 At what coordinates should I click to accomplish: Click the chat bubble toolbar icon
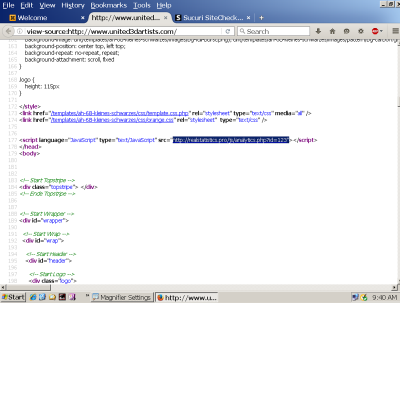(x=347, y=31)
